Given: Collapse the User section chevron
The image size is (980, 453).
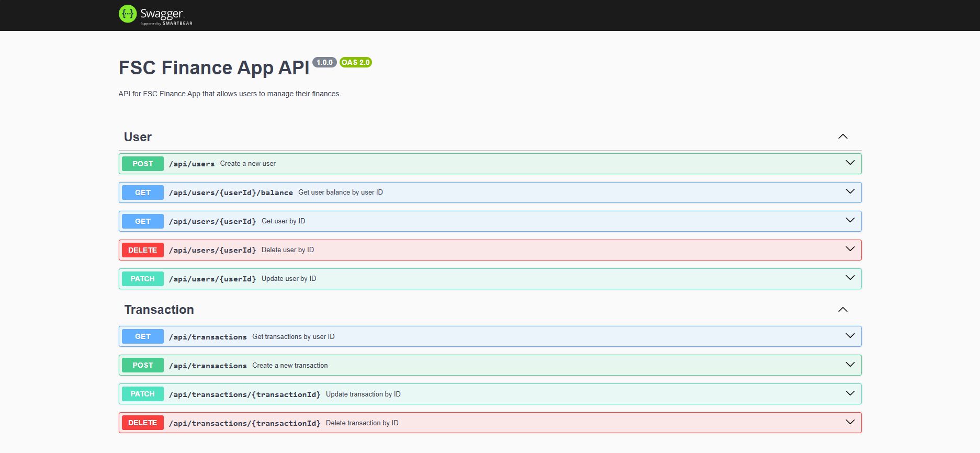Looking at the screenshot, I should (842, 137).
